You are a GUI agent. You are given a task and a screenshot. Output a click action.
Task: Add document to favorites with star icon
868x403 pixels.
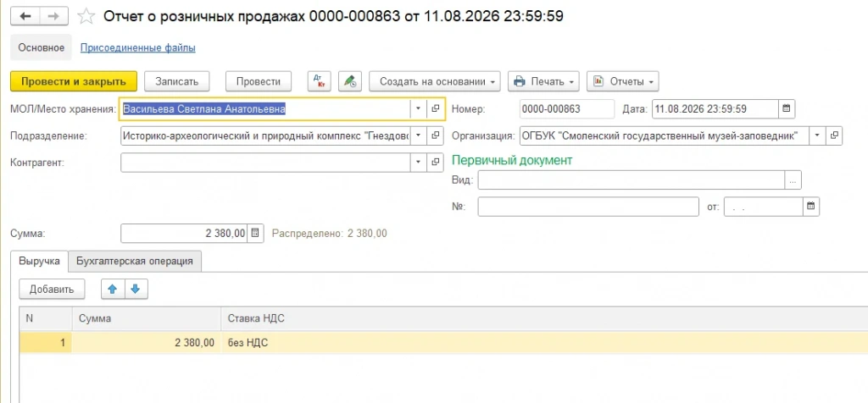[86, 17]
